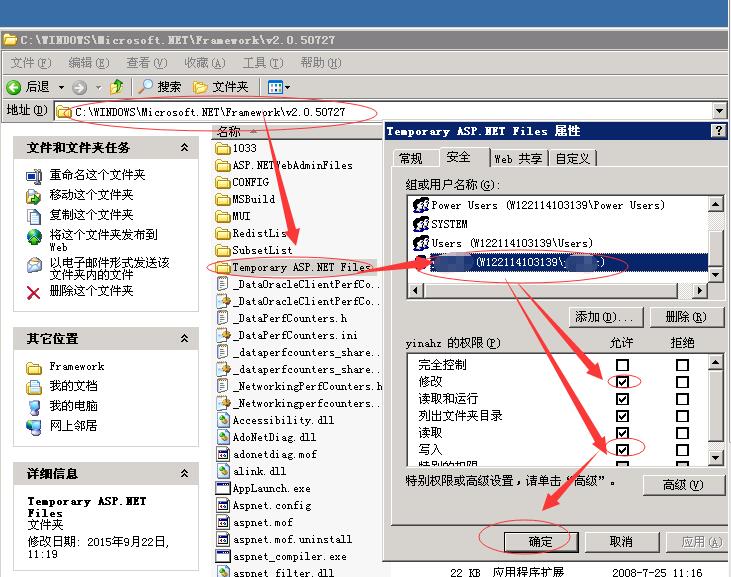Collapse the File and Folder Tasks (文件和文件夹任务) panel
This screenshot has height=577, width=731.
[x=185, y=147]
